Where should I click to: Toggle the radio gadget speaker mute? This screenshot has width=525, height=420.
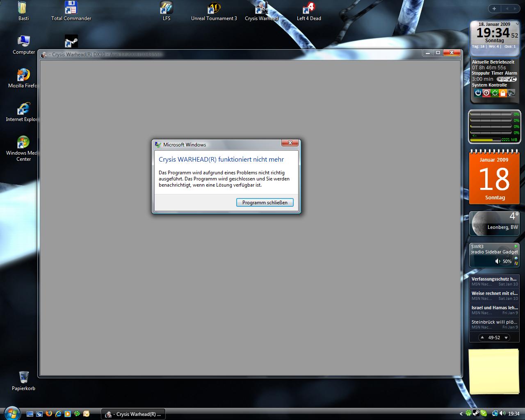[x=498, y=261]
